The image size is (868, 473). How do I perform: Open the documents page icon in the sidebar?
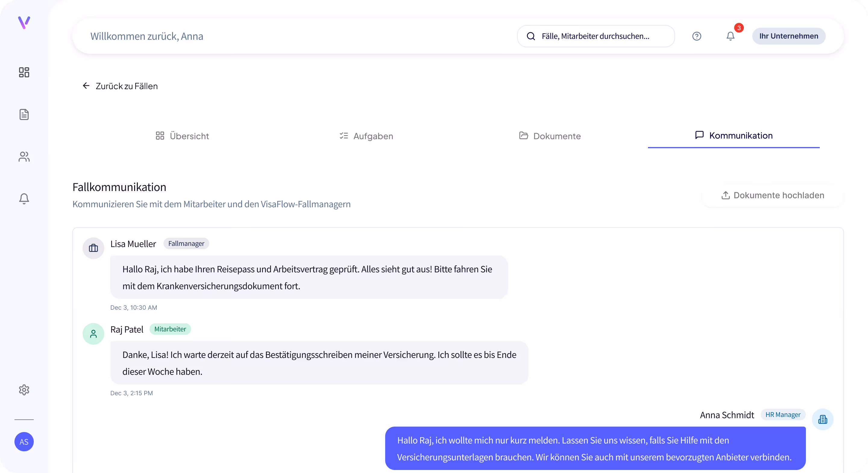[x=24, y=114]
